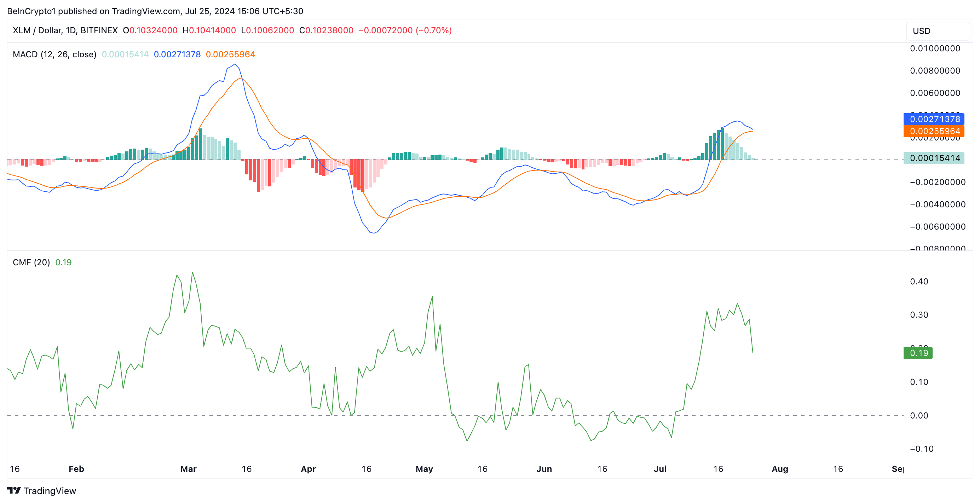The width and height of the screenshot is (980, 503).
Task: Select the MACD (12, 26, close) legend
Action: [54, 54]
